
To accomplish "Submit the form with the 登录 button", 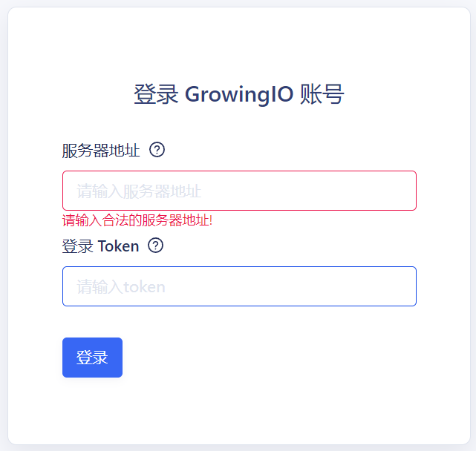I will click(92, 358).
